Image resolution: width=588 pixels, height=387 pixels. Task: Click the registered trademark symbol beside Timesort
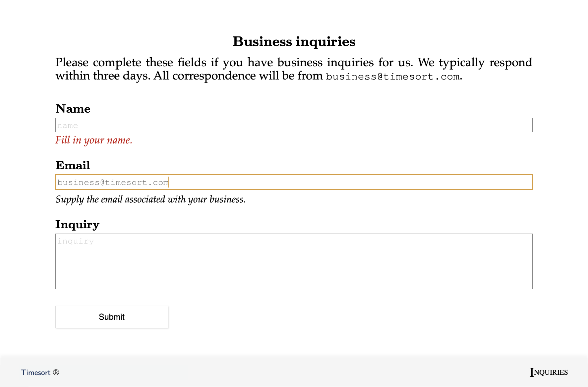(56, 372)
